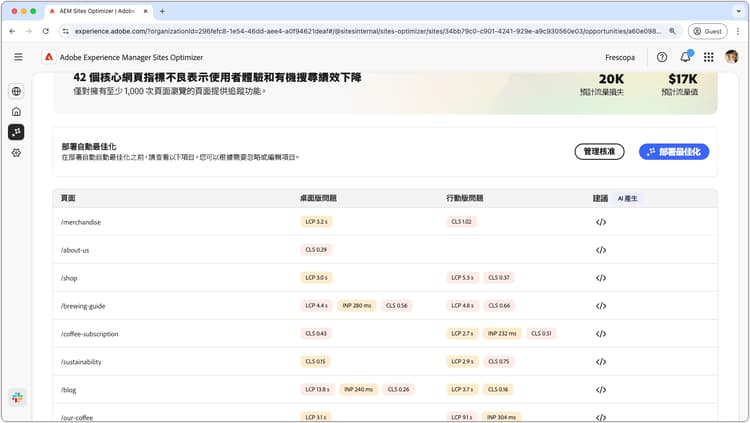Click CLS 1.02 tag for /merchandise

462,222
